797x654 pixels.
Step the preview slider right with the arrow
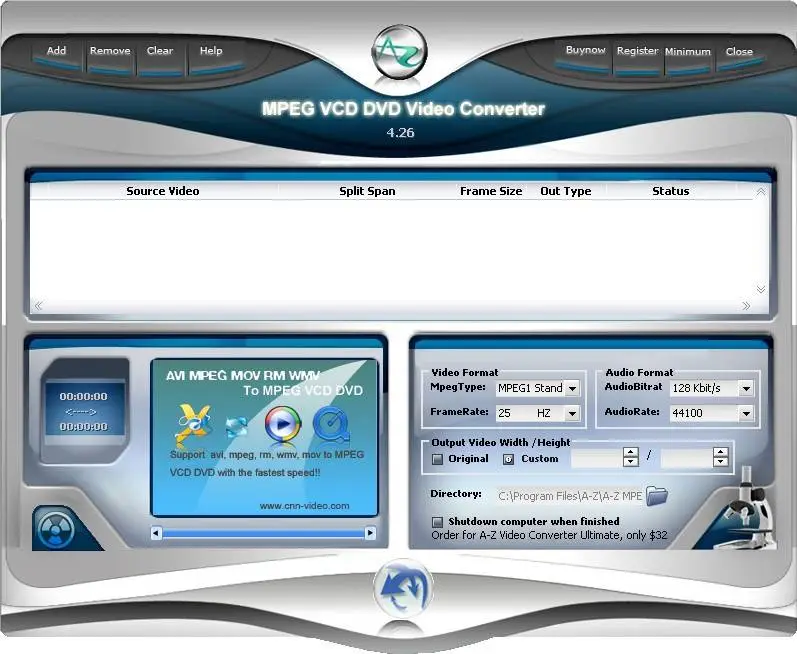(371, 533)
